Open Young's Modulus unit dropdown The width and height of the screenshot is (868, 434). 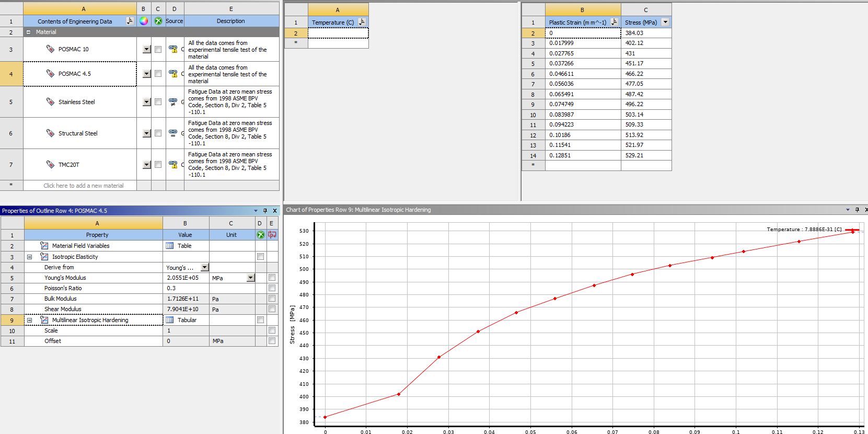[251, 278]
